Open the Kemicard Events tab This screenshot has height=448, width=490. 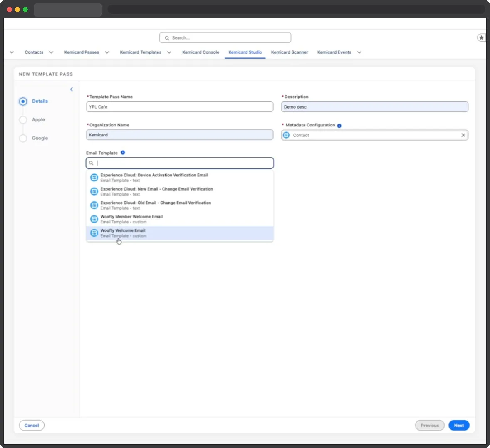[334, 52]
